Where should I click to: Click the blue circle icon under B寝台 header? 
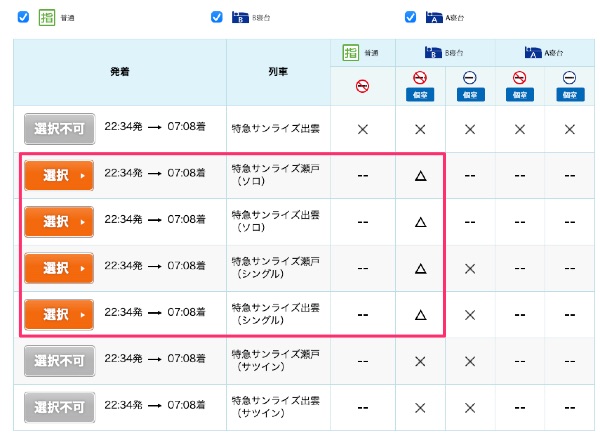click(x=470, y=77)
